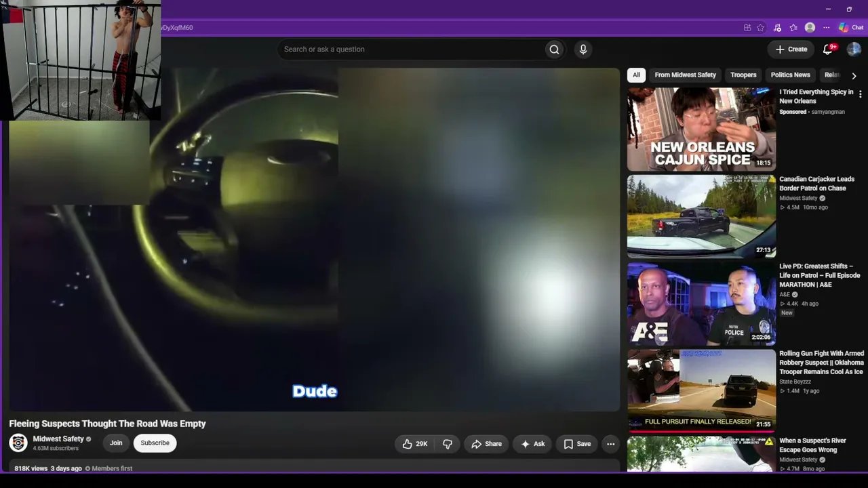Screen dimensions: 868x488
Task: Select the All filter chip
Action: tap(636, 75)
